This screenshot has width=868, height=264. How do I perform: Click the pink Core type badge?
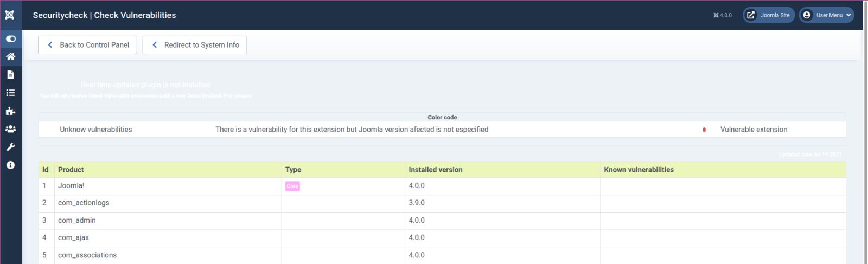[292, 186]
